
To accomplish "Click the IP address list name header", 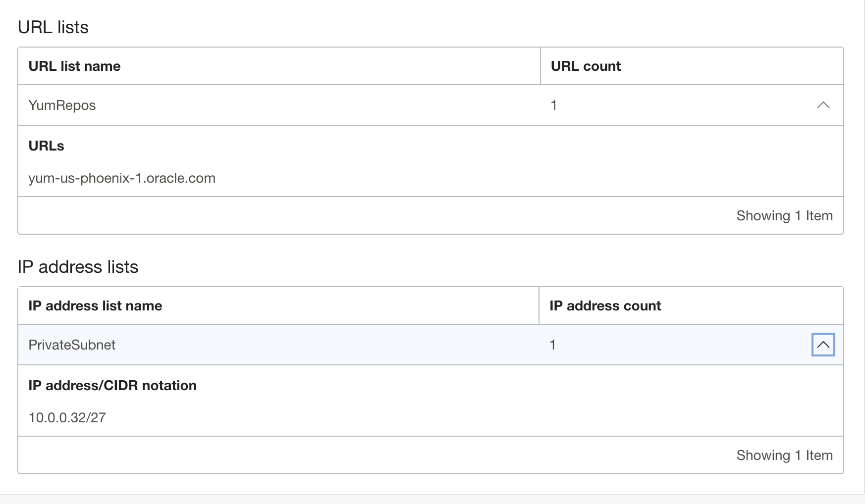I will (95, 306).
